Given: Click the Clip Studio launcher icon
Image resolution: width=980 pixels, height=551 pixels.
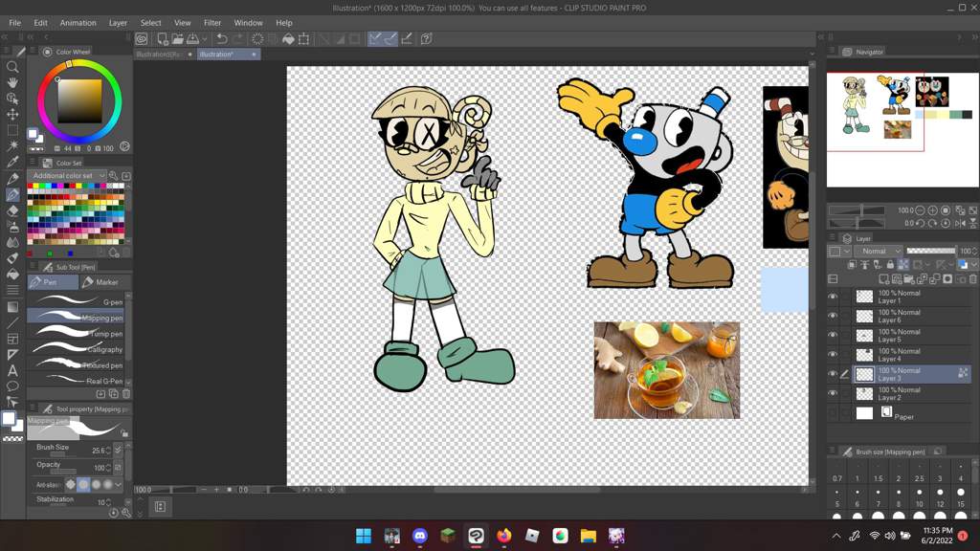Looking at the screenshot, I should click(x=142, y=38).
